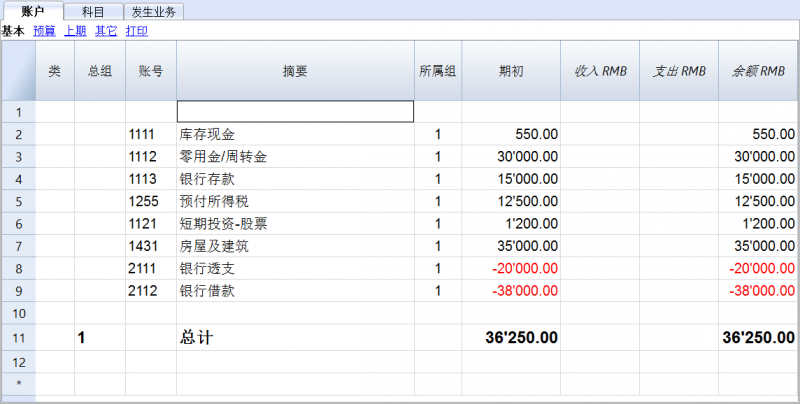Switch to the 打印 view

(137, 31)
